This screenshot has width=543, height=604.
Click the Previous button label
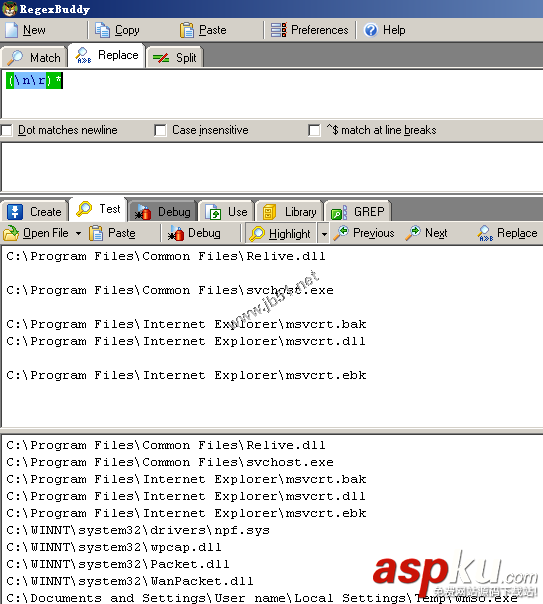pos(374,233)
